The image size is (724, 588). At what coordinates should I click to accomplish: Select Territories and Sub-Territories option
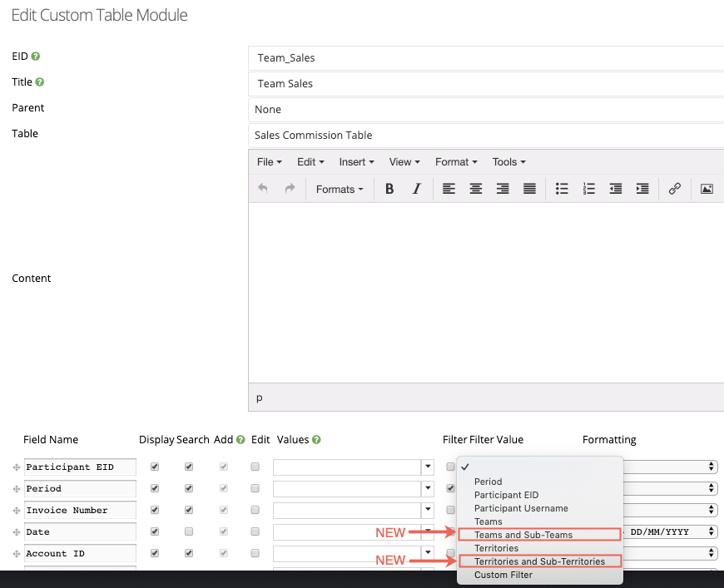[540, 561]
